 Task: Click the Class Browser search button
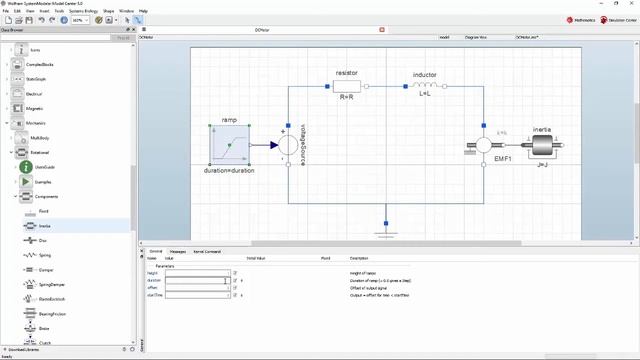pyautogui.click(x=123, y=38)
